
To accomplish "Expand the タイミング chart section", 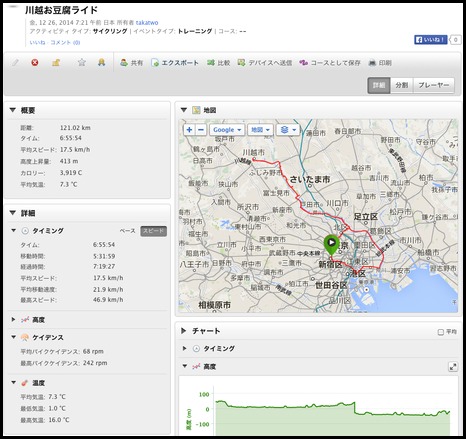I will pos(184,348).
